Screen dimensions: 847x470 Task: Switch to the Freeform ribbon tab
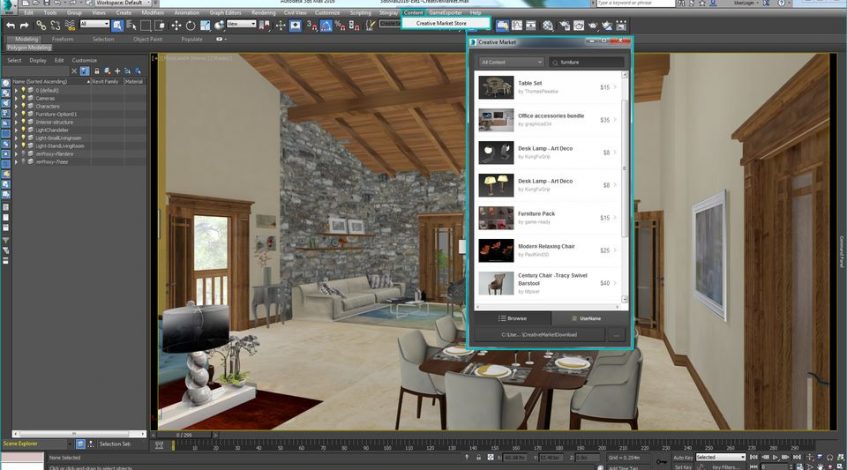click(62, 39)
